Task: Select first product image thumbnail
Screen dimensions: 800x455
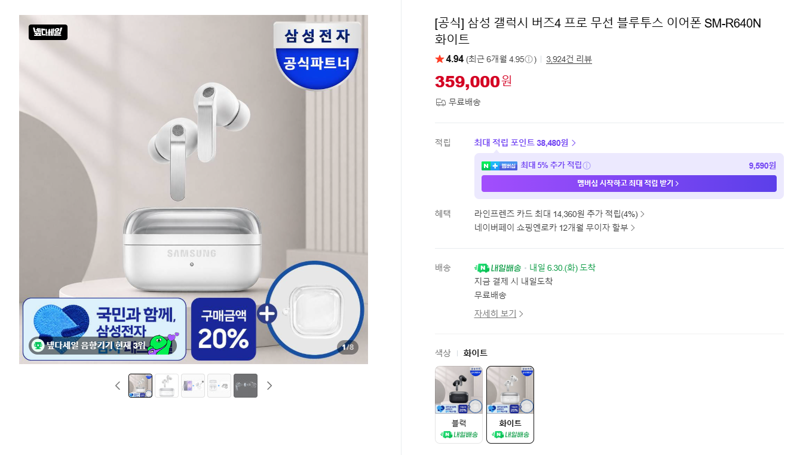Action: [x=140, y=386]
